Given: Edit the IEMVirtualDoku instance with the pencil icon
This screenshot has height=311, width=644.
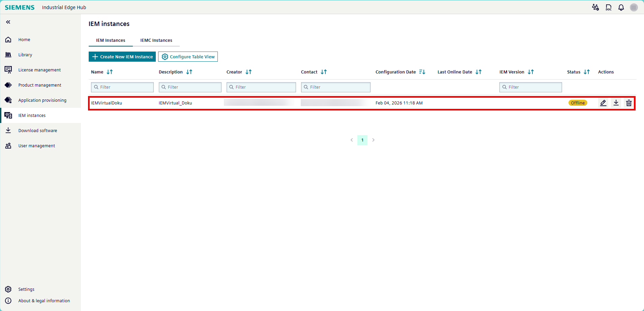Looking at the screenshot, I should point(603,103).
